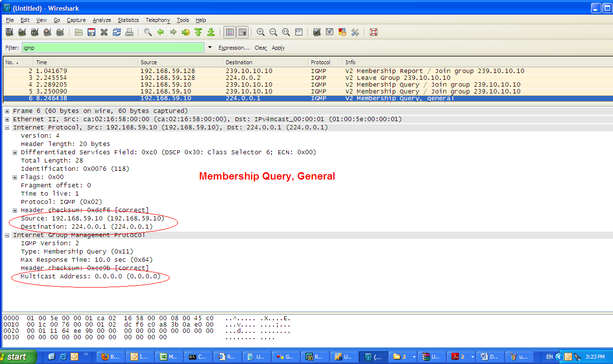Open the Capture menu
The width and height of the screenshot is (613, 364).
[76, 20]
